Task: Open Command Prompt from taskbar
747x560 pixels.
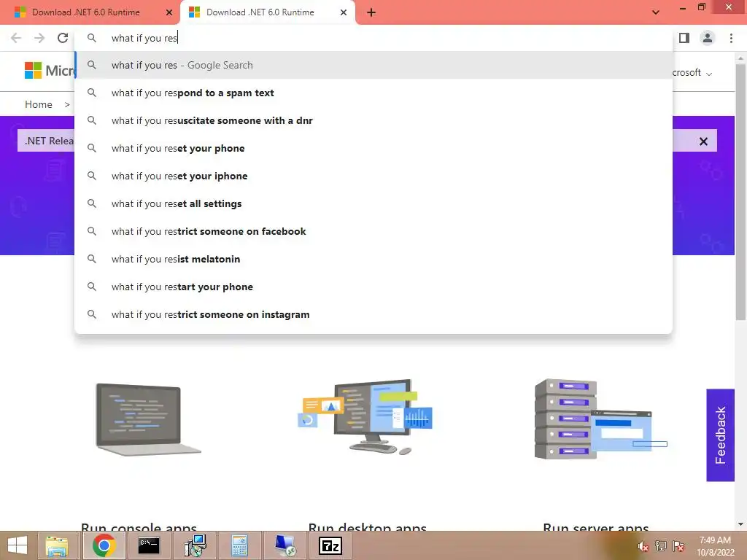Action: click(149, 545)
